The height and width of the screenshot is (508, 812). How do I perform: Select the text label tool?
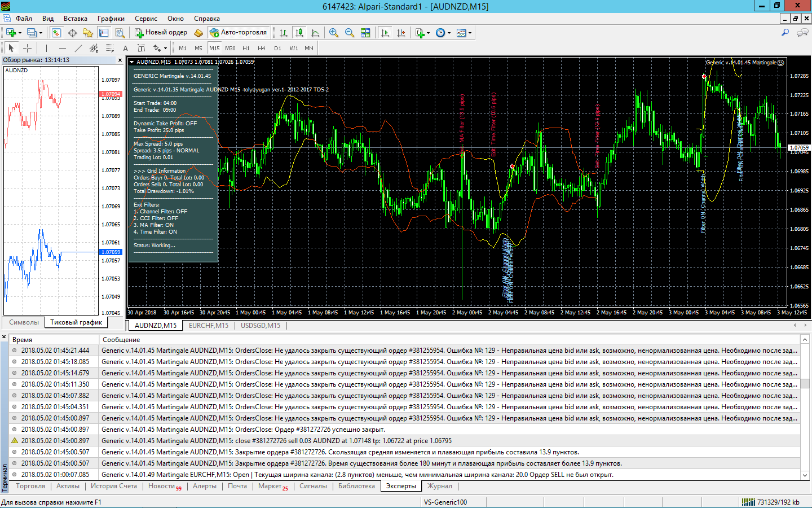[x=141, y=48]
